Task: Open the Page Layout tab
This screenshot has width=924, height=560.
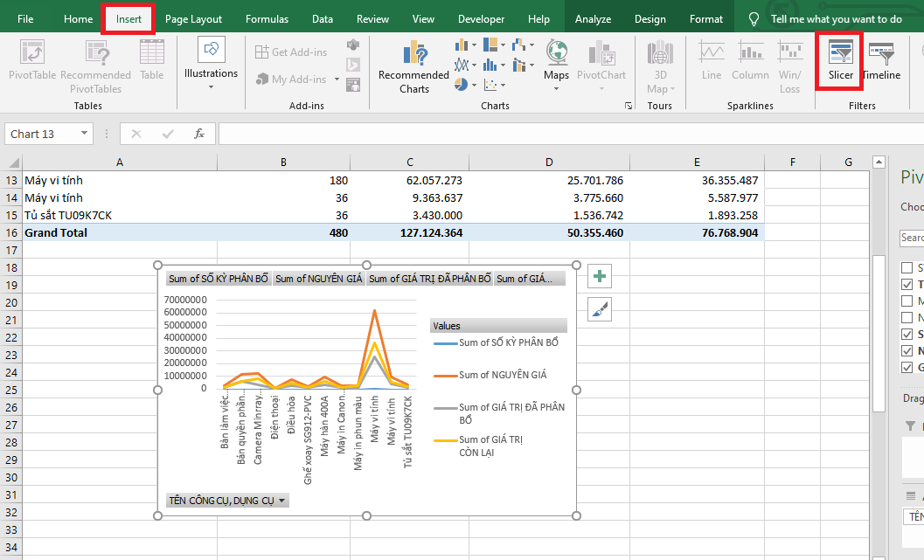Action: coord(193,19)
